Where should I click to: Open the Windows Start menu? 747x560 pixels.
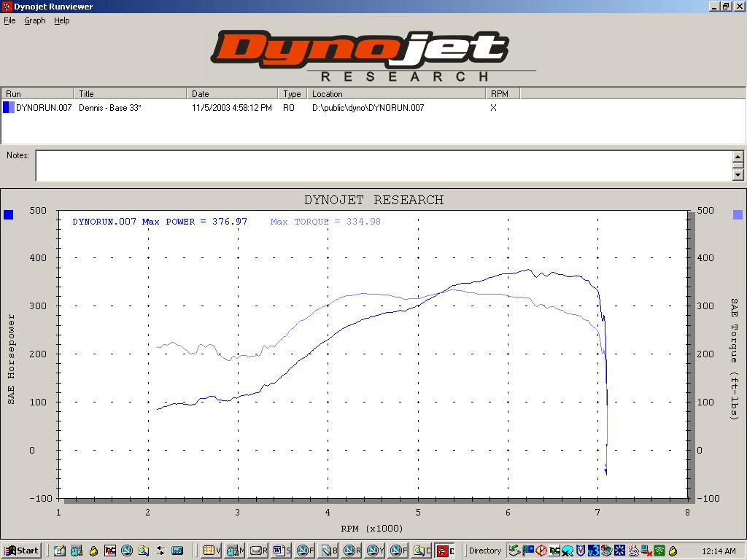(21, 551)
